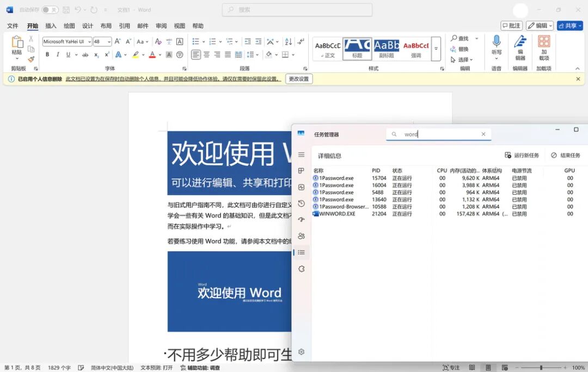This screenshot has height=372, width=588.
Task: Click the Paste clipboard icon in Word
Action: pyautogui.click(x=17, y=42)
